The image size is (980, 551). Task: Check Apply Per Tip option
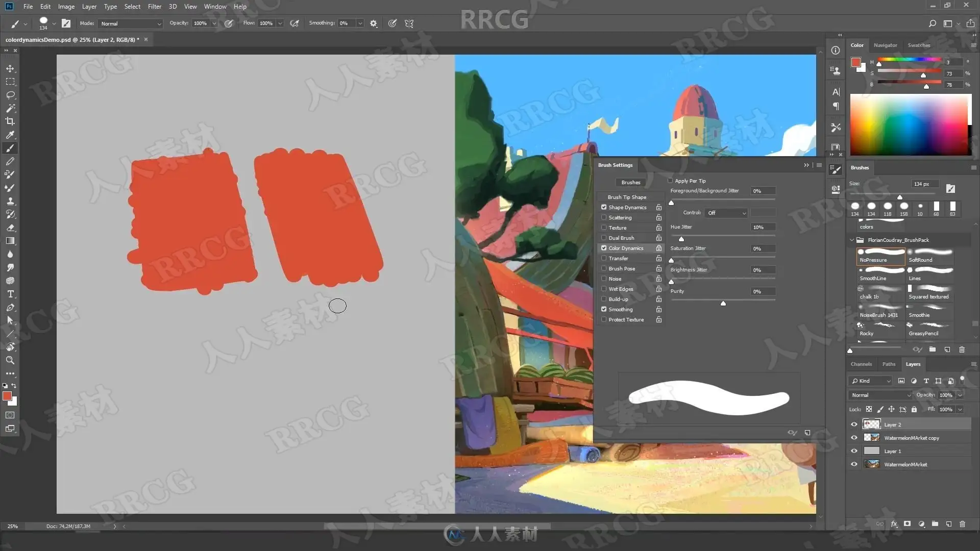pos(670,181)
